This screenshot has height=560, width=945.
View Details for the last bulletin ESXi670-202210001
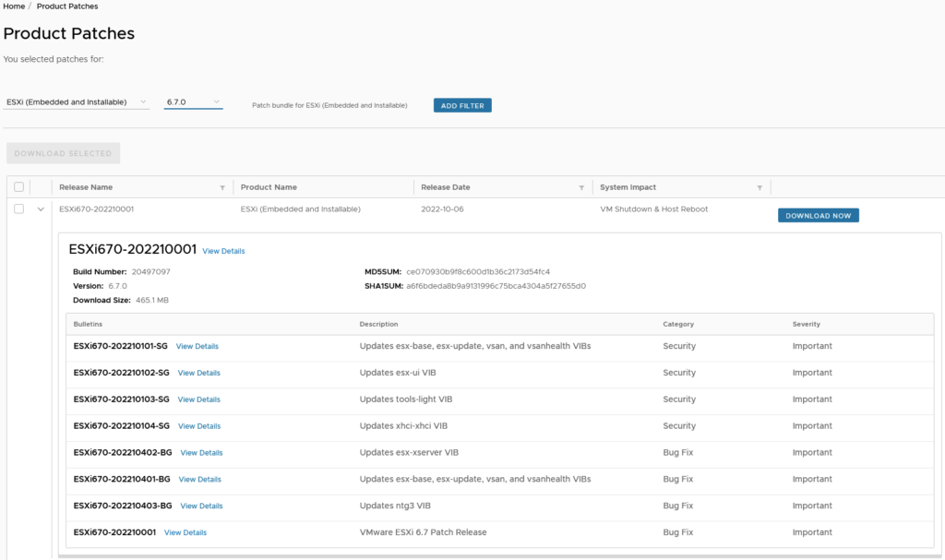[x=185, y=532]
